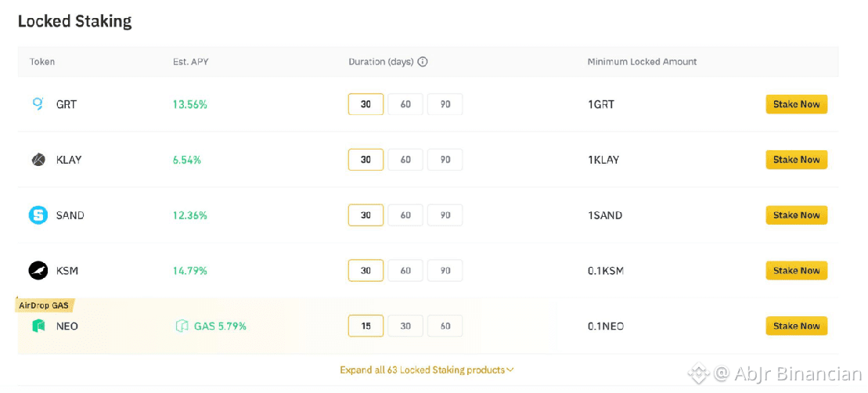Click Stake Now for KSM
The height and width of the screenshot is (393, 868).
point(796,271)
